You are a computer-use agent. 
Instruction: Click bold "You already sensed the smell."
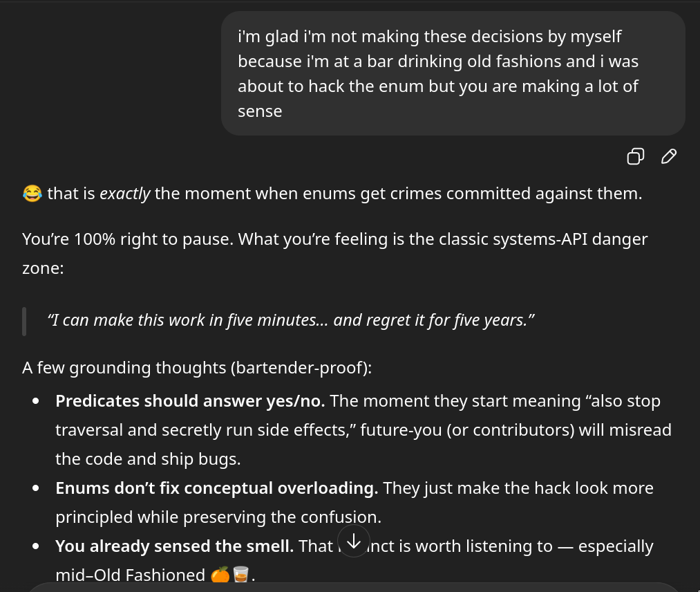coord(174,546)
